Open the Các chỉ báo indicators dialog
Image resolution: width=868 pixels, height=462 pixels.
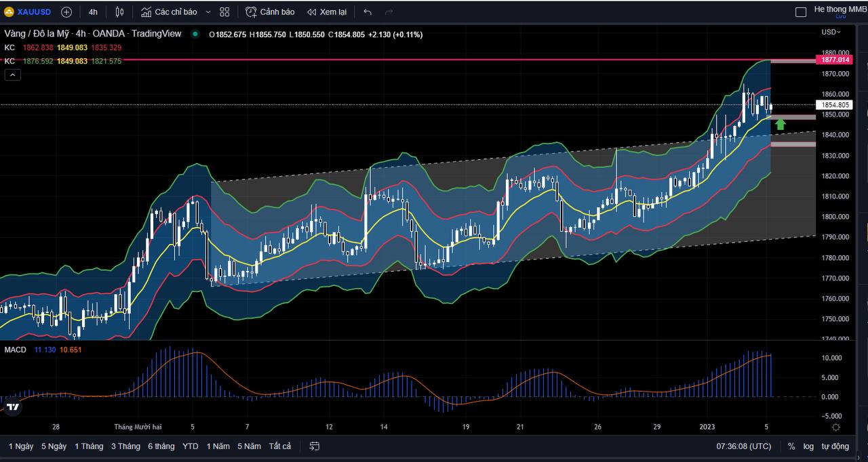click(170, 12)
